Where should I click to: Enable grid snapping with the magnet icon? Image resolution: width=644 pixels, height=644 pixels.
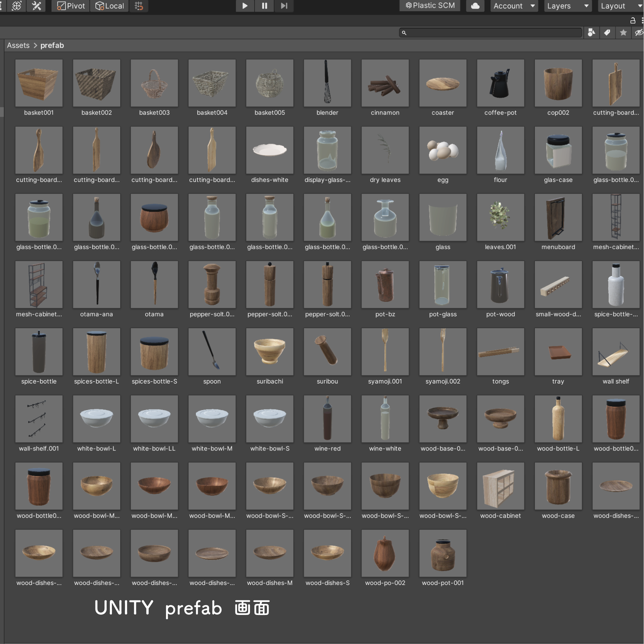coord(139,6)
